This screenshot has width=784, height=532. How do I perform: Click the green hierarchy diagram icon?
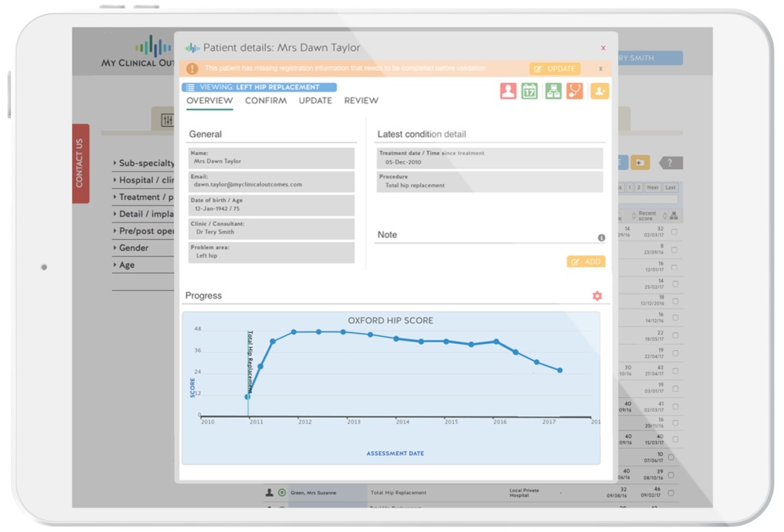coord(554,91)
